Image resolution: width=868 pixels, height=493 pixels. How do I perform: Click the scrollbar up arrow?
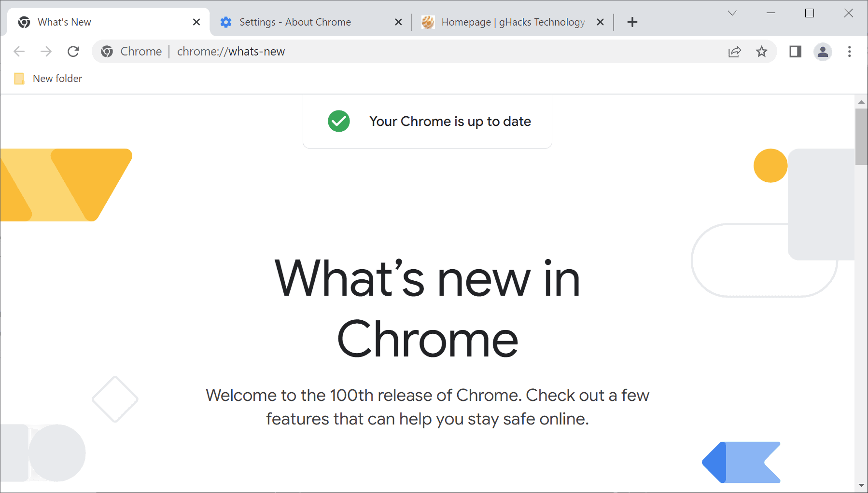(861, 102)
